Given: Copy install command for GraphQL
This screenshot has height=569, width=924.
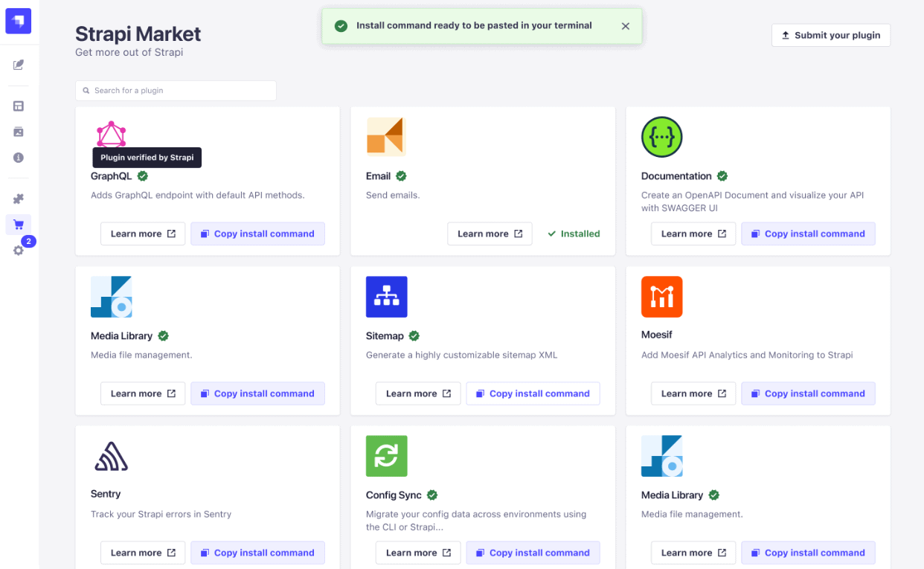Looking at the screenshot, I should coord(257,234).
